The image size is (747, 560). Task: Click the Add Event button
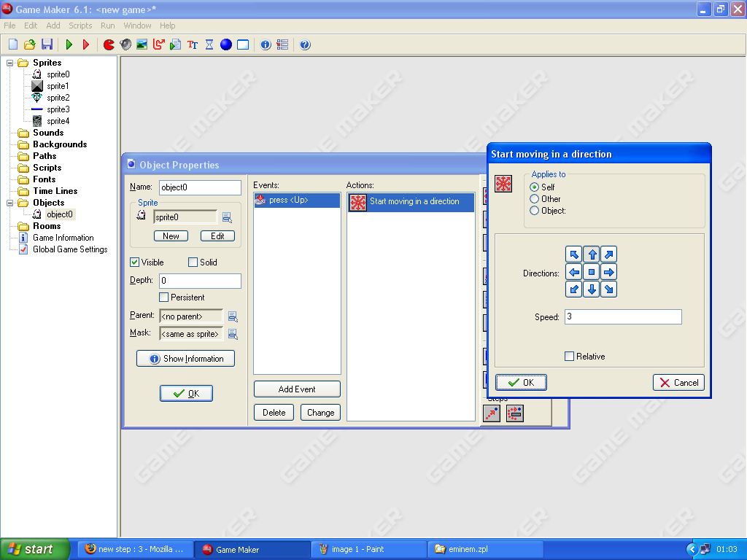(x=297, y=389)
